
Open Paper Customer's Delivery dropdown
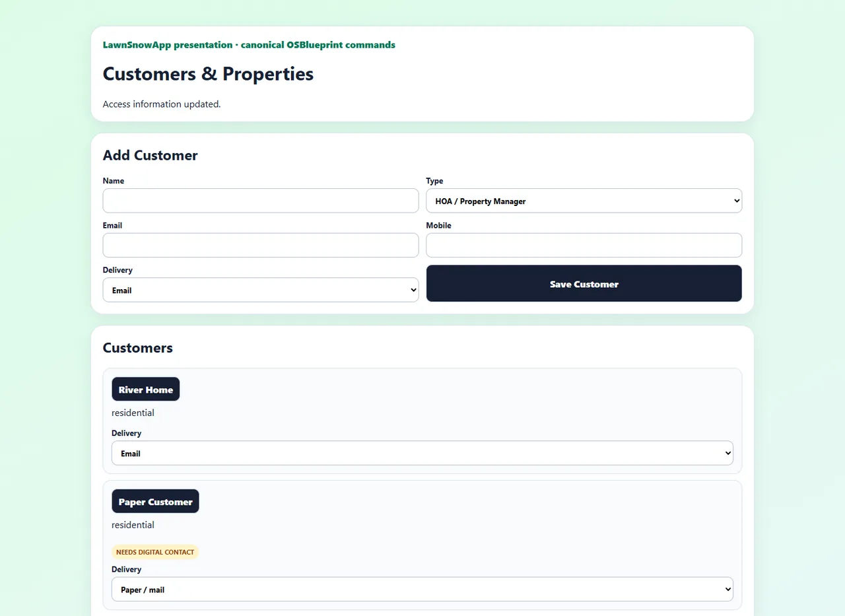(422, 589)
